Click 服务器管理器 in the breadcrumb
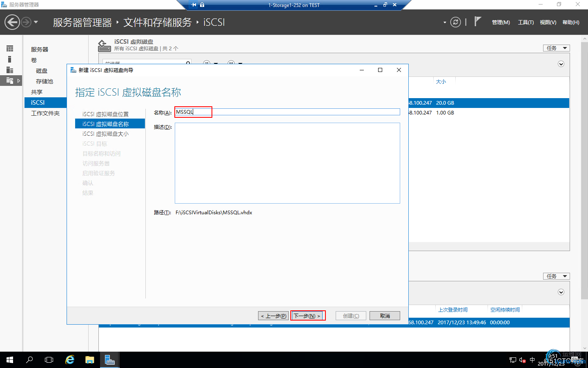Viewport: 588px width, 368px height. click(x=82, y=22)
